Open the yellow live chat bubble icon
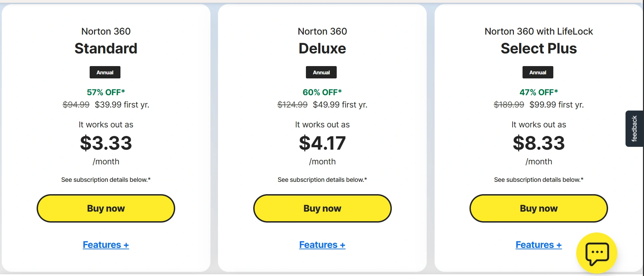Image resolution: width=644 pixels, height=276 pixels. 597,253
